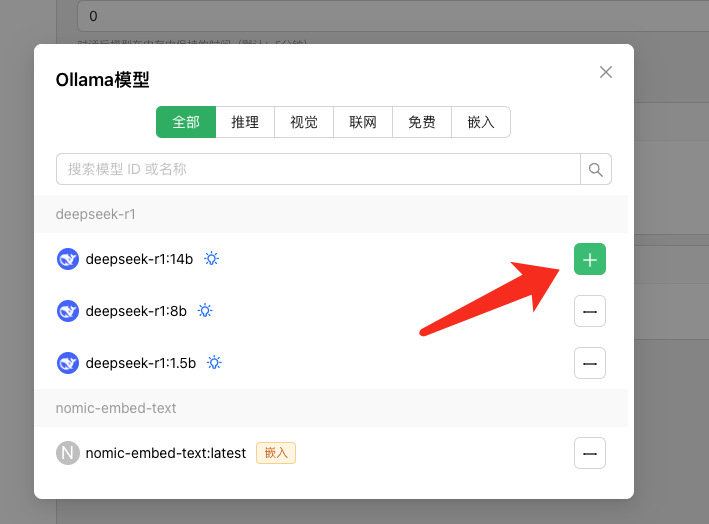Image resolution: width=709 pixels, height=524 pixels.
Task: Click the background input field showing 0
Action: (x=392, y=16)
